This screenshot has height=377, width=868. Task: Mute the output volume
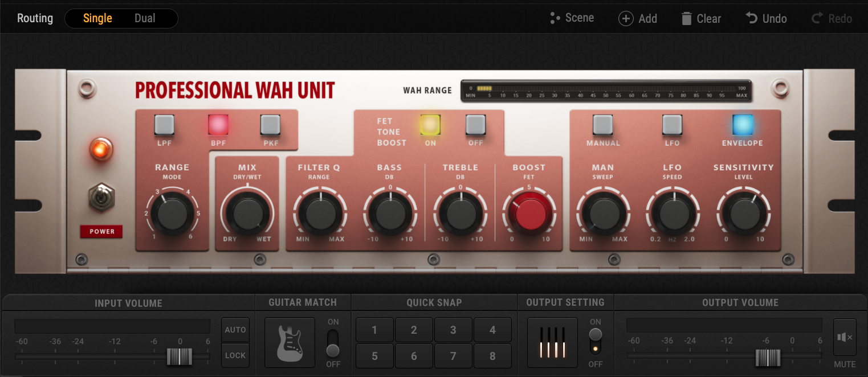(845, 337)
